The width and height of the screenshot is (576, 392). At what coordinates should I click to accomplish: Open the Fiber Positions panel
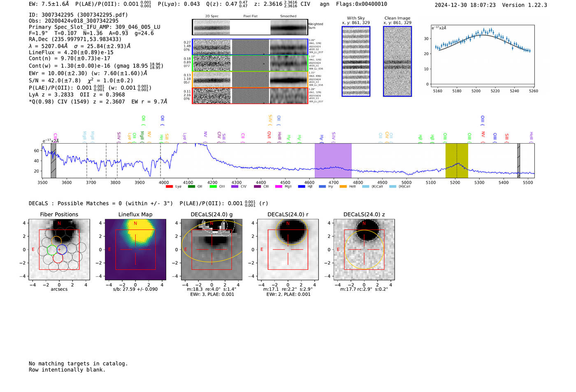[59, 250]
